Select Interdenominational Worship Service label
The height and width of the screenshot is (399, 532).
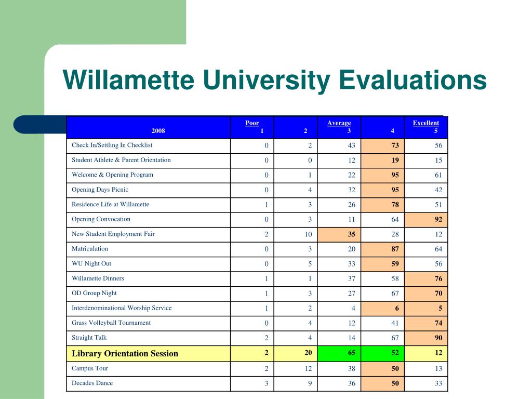click(122, 308)
